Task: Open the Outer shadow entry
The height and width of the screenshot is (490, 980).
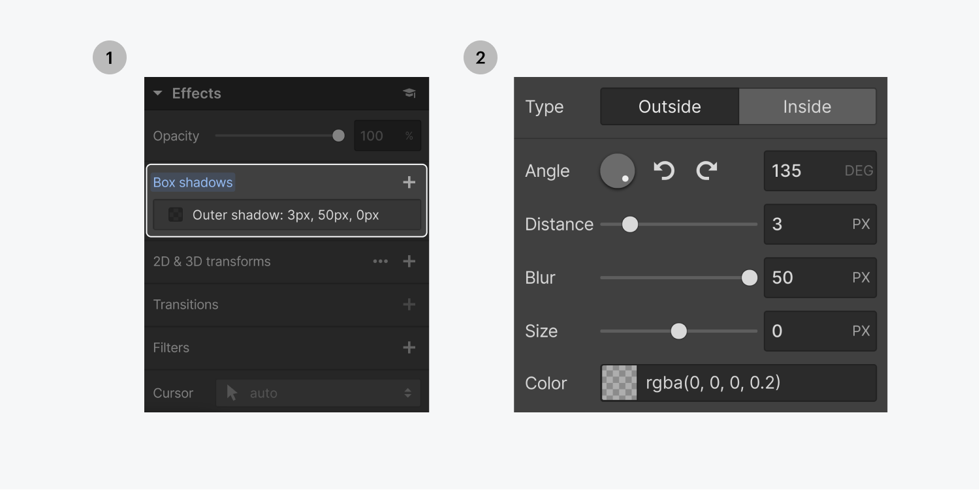Action: tap(286, 215)
